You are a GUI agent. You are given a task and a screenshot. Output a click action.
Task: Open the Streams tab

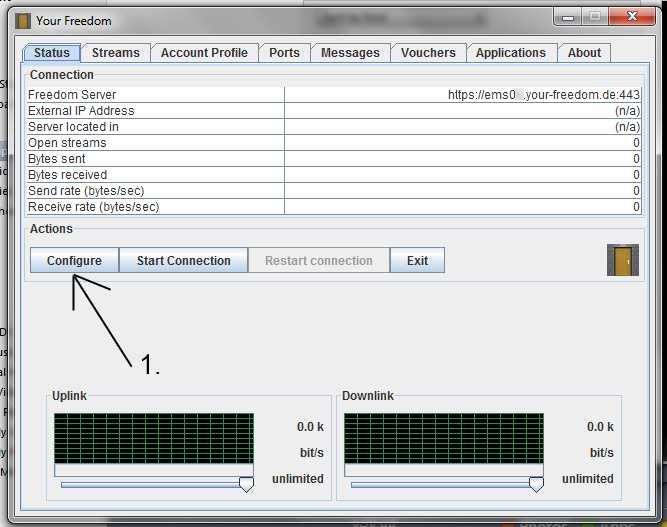116,53
